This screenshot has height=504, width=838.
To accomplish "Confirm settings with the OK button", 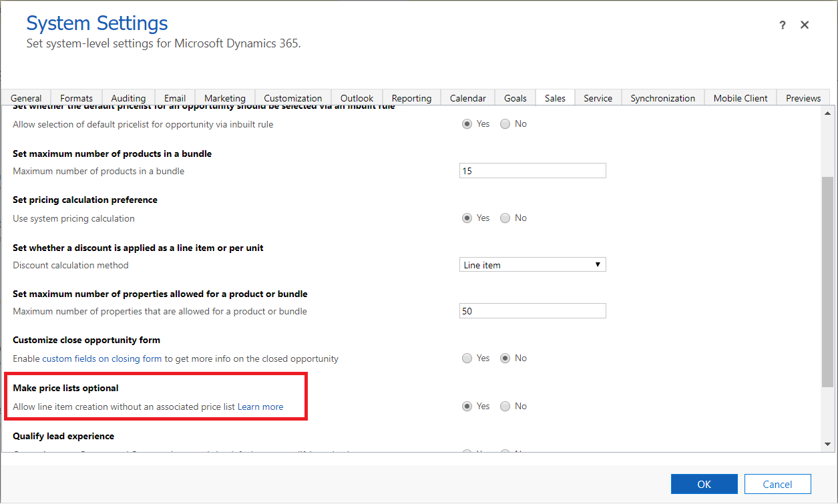I will (704, 484).
